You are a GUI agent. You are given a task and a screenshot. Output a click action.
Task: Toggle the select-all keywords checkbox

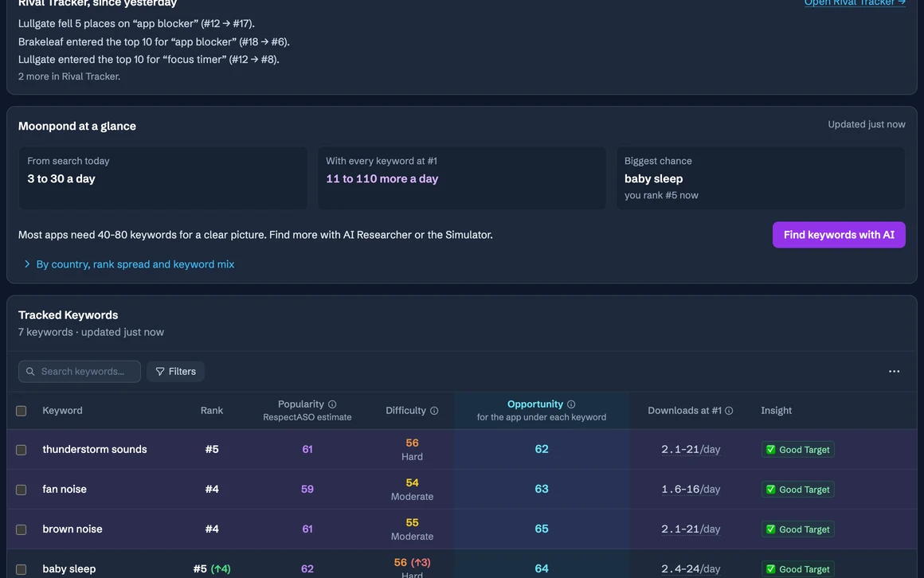(22, 411)
